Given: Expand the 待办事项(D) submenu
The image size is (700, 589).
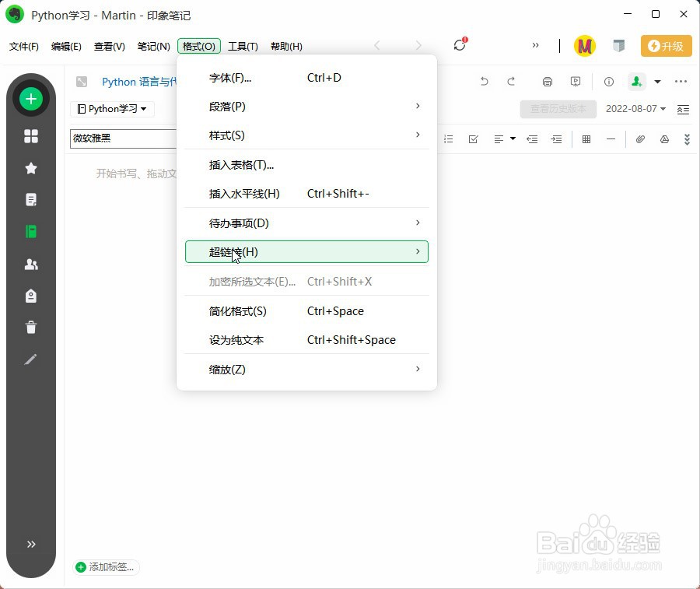Looking at the screenshot, I should pyautogui.click(x=306, y=223).
